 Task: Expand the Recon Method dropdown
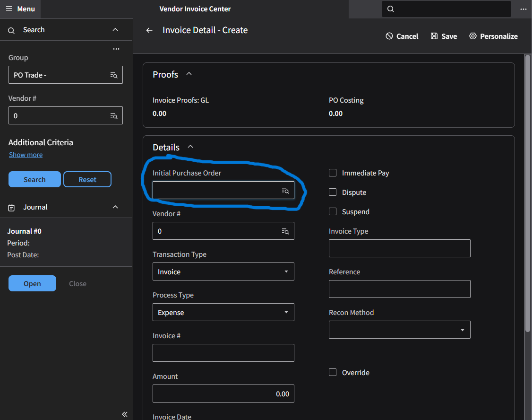[x=399, y=330]
